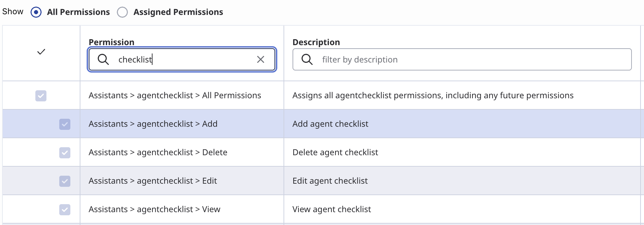This screenshot has width=644, height=225.
Task: Click the Assistants agentchecklist Delete entry
Action: pos(158,152)
